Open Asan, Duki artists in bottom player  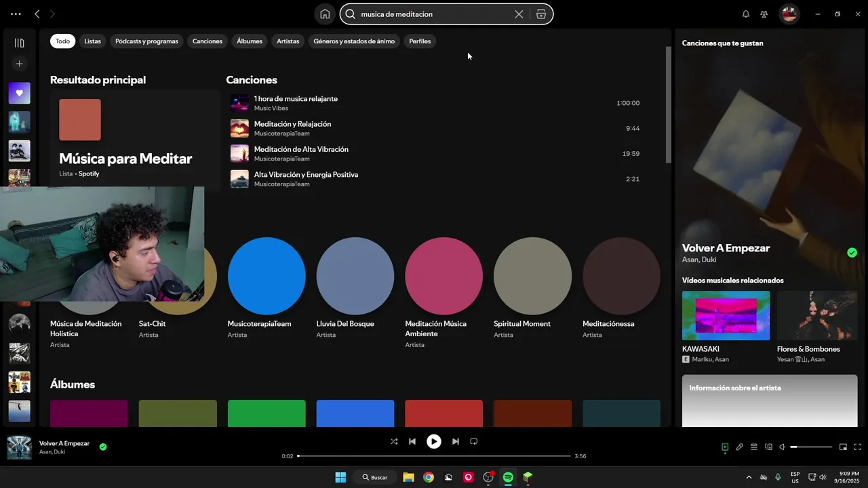tap(52, 452)
